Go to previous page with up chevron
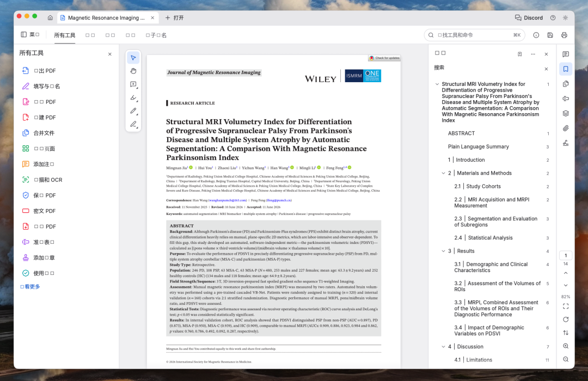588x381 pixels. click(566, 273)
